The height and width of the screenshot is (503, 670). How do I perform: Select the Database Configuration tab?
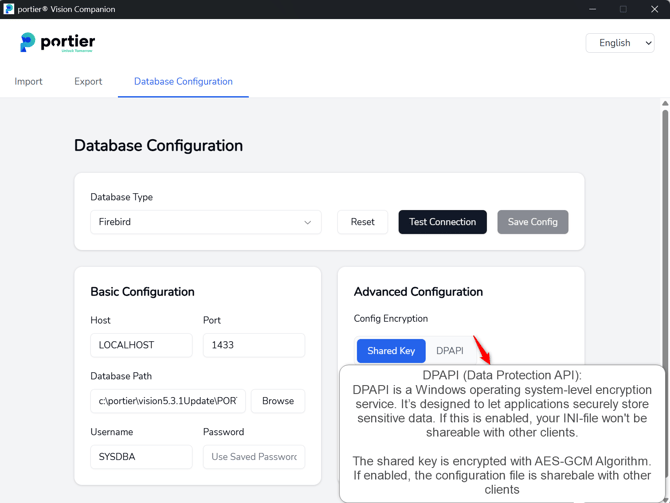(x=183, y=82)
